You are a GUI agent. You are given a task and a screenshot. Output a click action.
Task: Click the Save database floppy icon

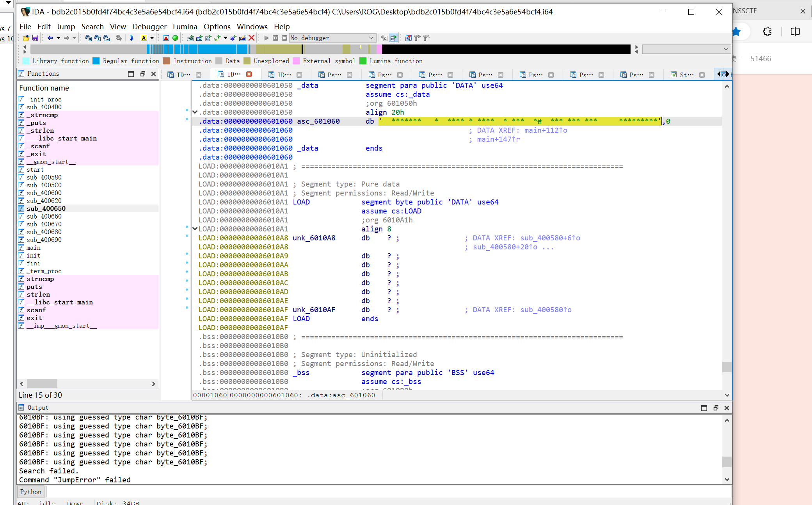35,38
